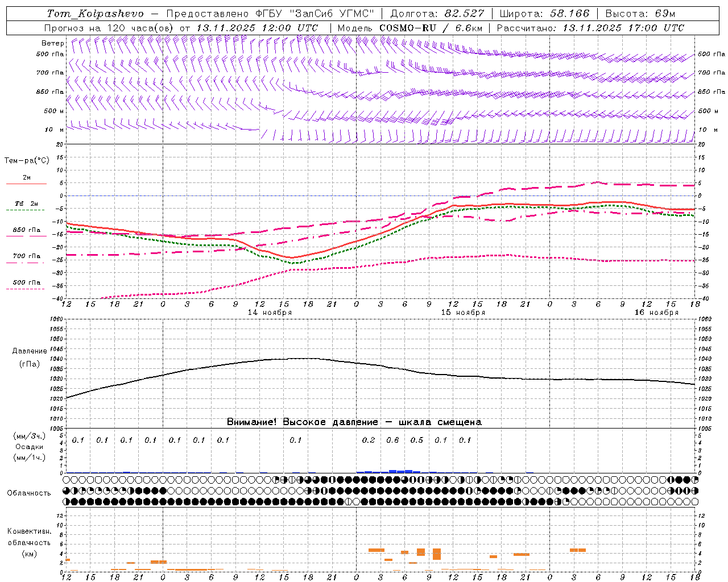728x582 pixels.
Task: Click the 15 ноября date label
Action: [x=463, y=313]
